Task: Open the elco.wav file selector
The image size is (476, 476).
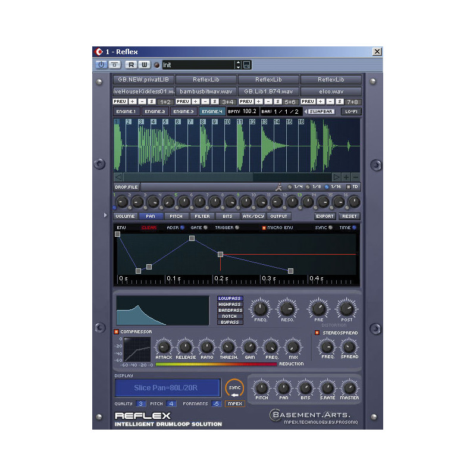Action: pyautogui.click(x=331, y=92)
